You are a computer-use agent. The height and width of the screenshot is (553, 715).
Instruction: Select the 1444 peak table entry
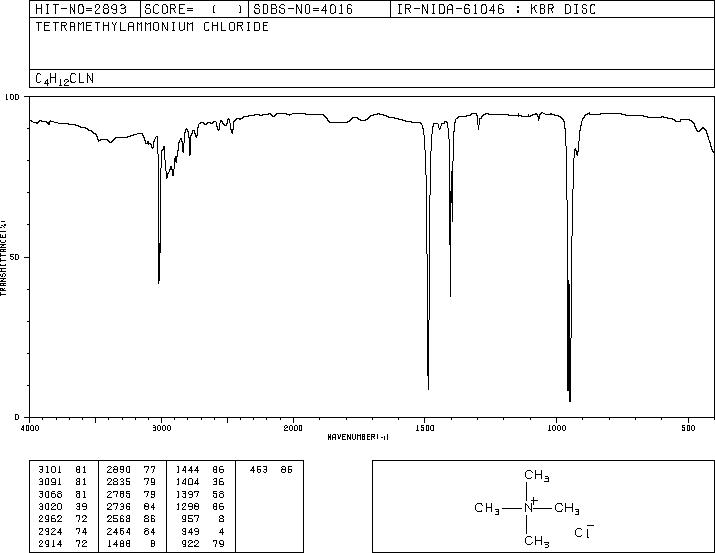[x=200, y=470]
